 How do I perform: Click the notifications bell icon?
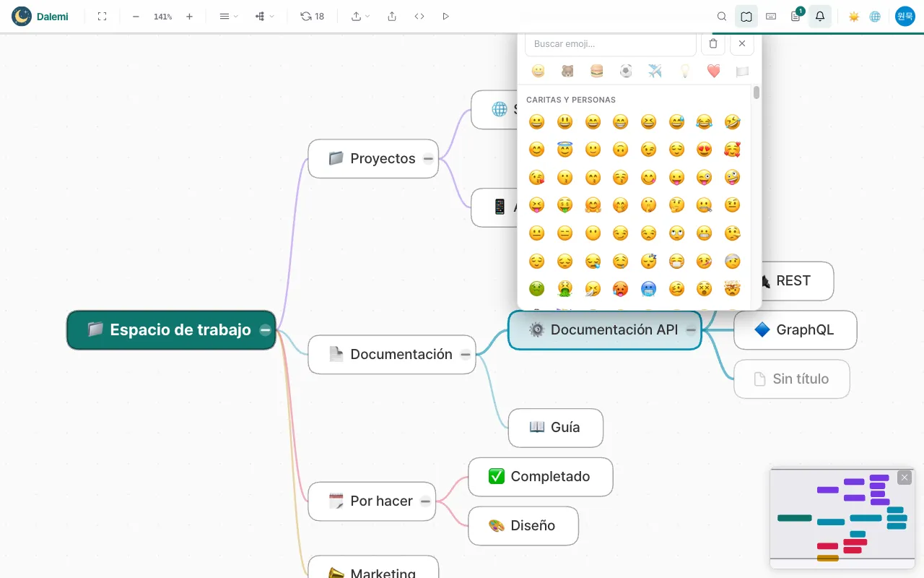click(x=820, y=16)
